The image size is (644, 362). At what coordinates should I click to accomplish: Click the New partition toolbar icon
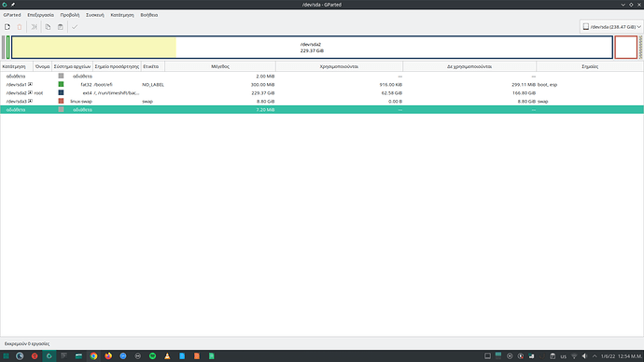click(x=7, y=27)
